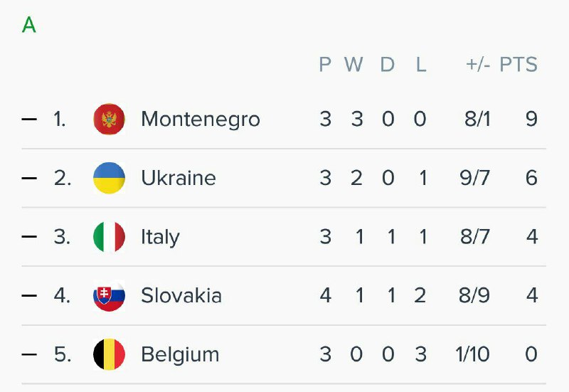Click the W wins column header
569x392 pixels.
353,65
